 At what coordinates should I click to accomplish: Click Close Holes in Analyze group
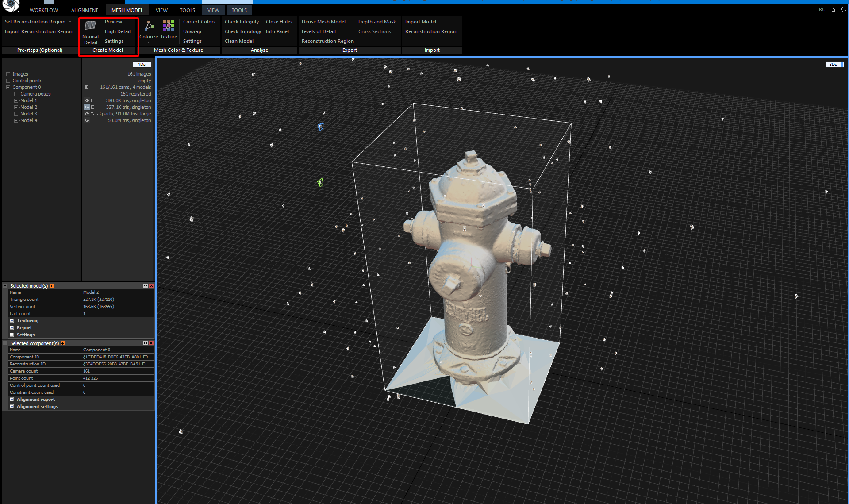279,22
